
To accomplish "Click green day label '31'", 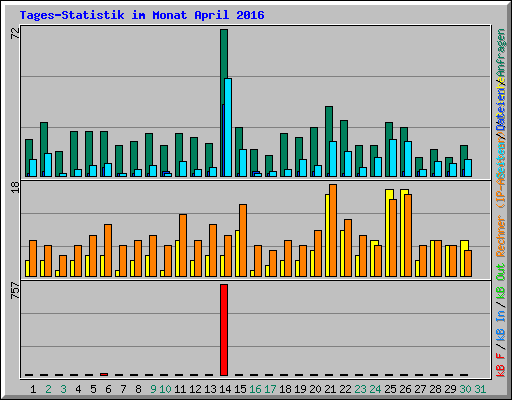I will (x=480, y=389).
